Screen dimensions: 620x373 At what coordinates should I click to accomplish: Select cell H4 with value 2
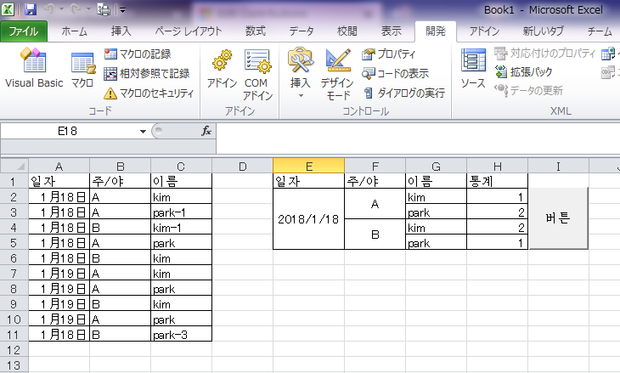click(497, 227)
